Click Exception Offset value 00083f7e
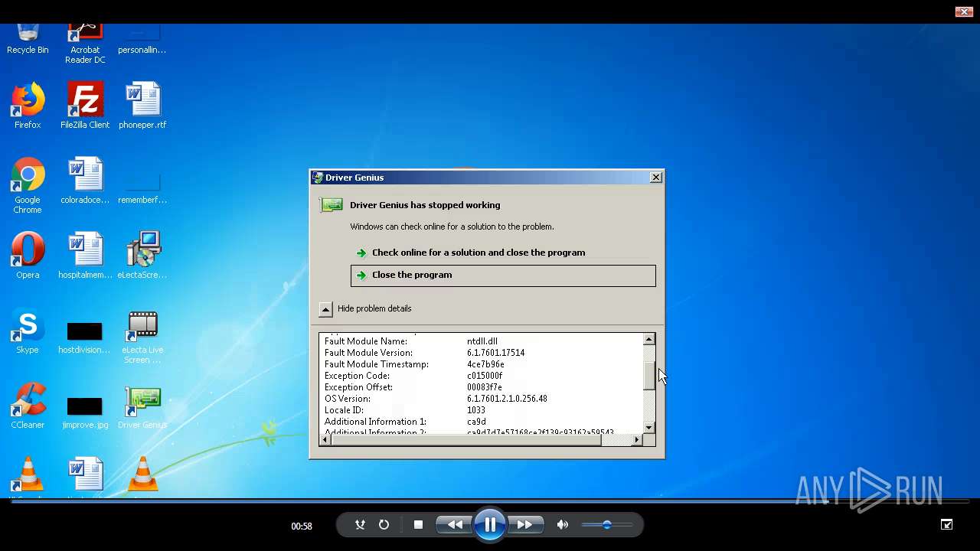The width and height of the screenshot is (980, 551). pos(485,387)
